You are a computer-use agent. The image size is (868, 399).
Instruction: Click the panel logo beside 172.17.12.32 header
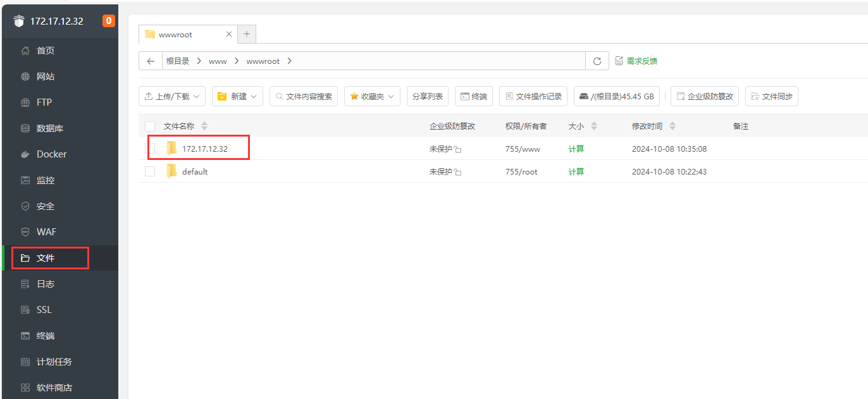tap(18, 21)
